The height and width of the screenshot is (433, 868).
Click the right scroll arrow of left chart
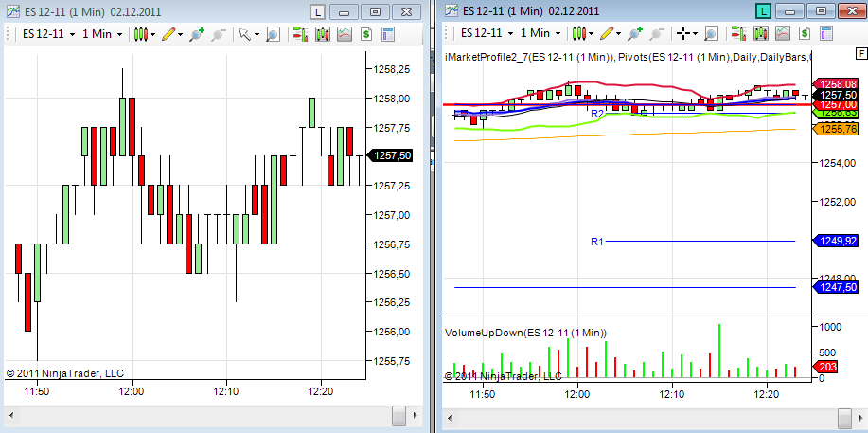(x=416, y=415)
